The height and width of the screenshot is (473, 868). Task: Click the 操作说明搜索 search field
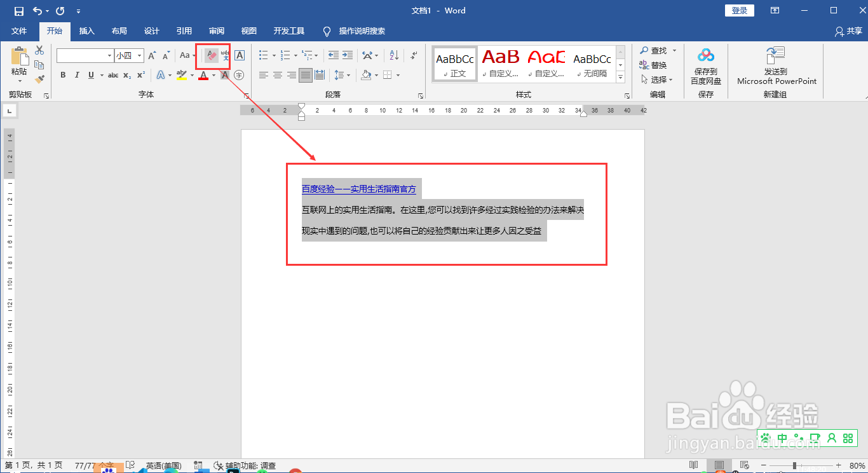tap(362, 31)
